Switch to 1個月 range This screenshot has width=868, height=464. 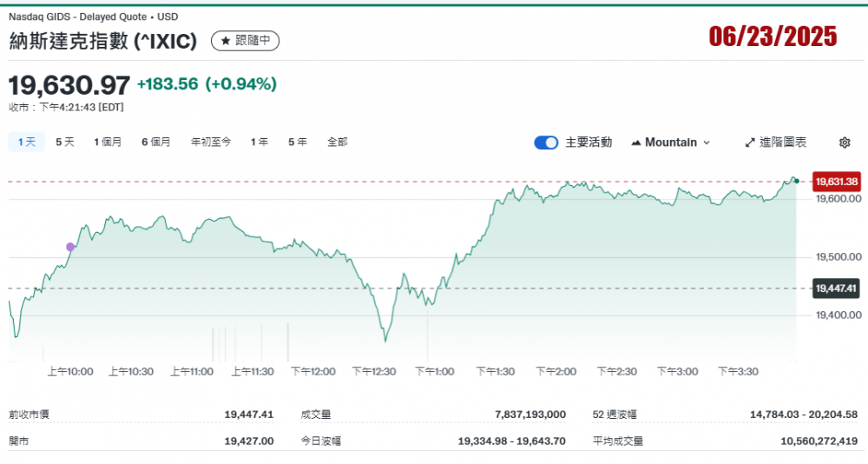coord(108,142)
